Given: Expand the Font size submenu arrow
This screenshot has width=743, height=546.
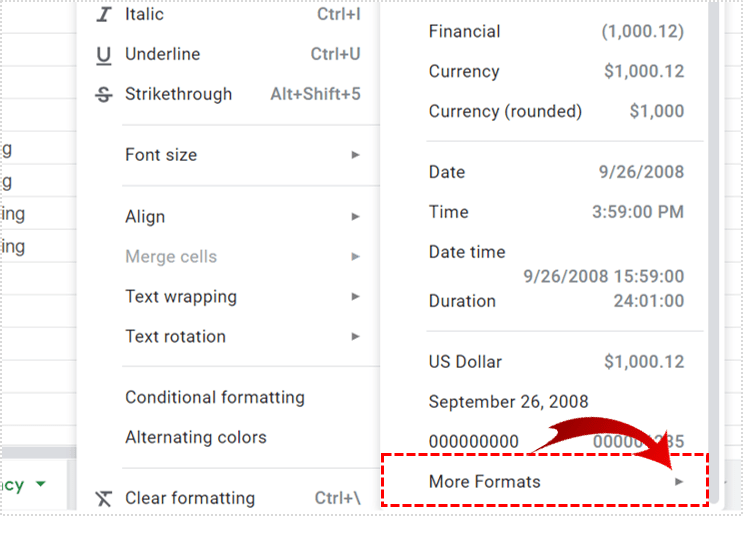Looking at the screenshot, I should coord(355,155).
